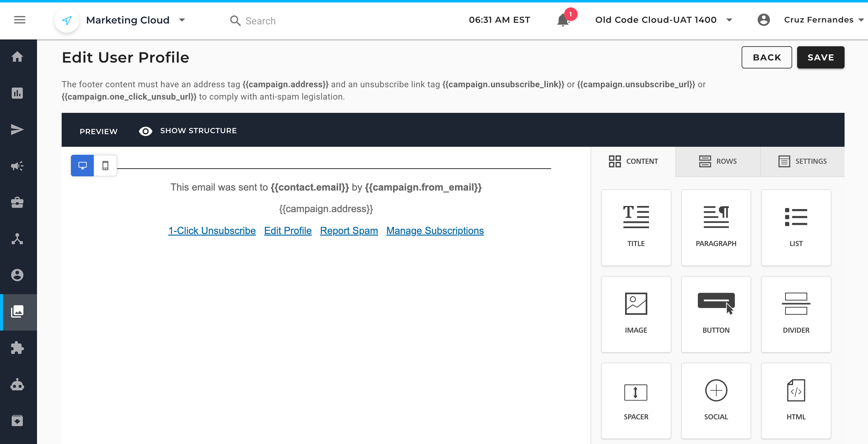Switch to the Rows tab
The width and height of the screenshot is (868, 444).
(718, 162)
